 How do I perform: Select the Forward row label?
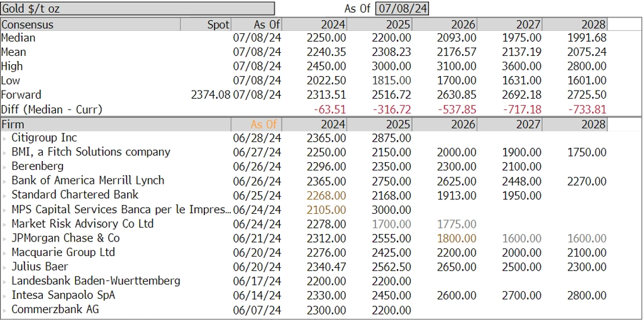coord(21,95)
